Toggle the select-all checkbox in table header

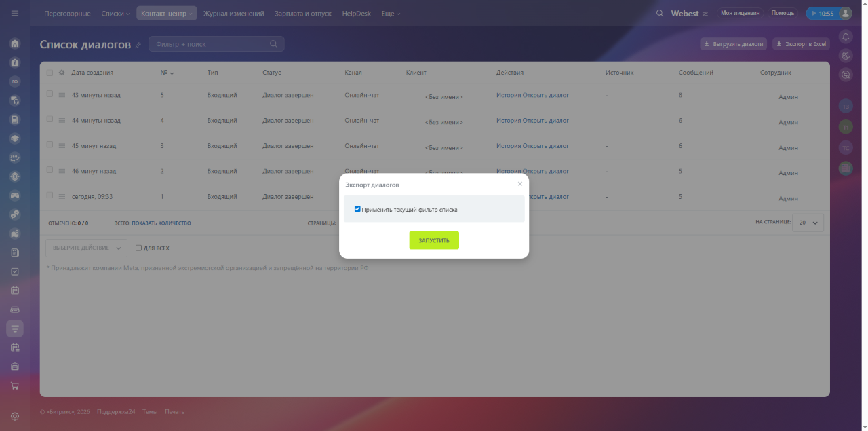(x=50, y=73)
